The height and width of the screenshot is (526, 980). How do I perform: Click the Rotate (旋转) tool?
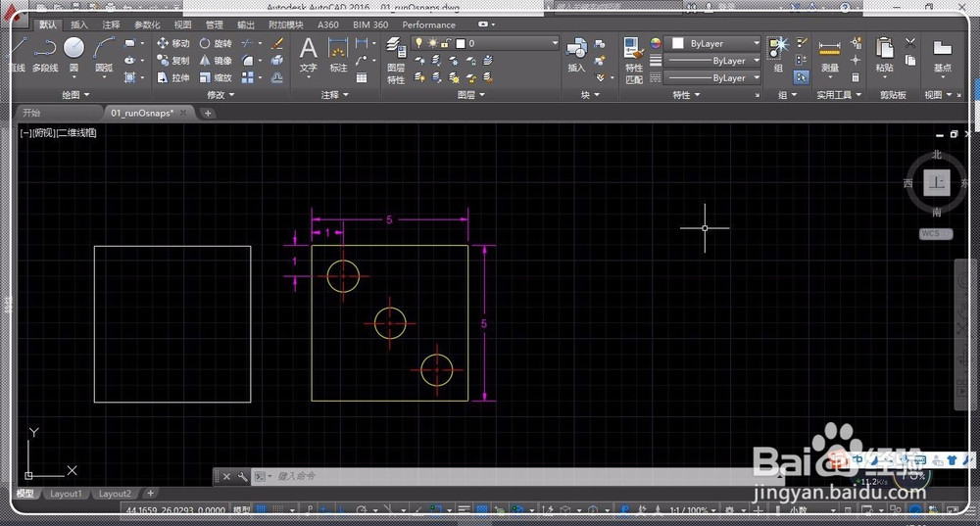216,43
